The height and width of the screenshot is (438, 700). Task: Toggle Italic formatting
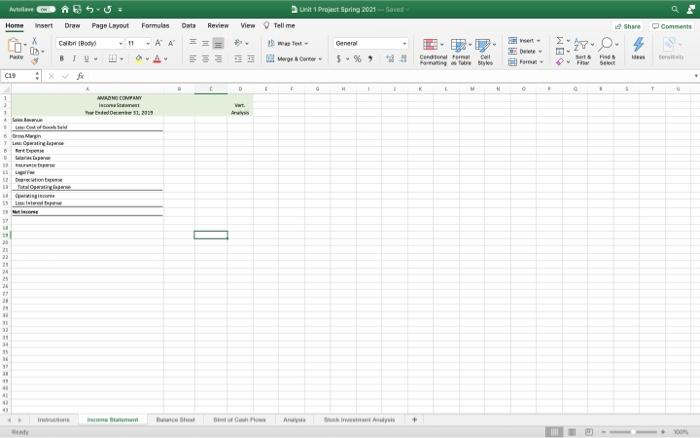[x=74, y=58]
